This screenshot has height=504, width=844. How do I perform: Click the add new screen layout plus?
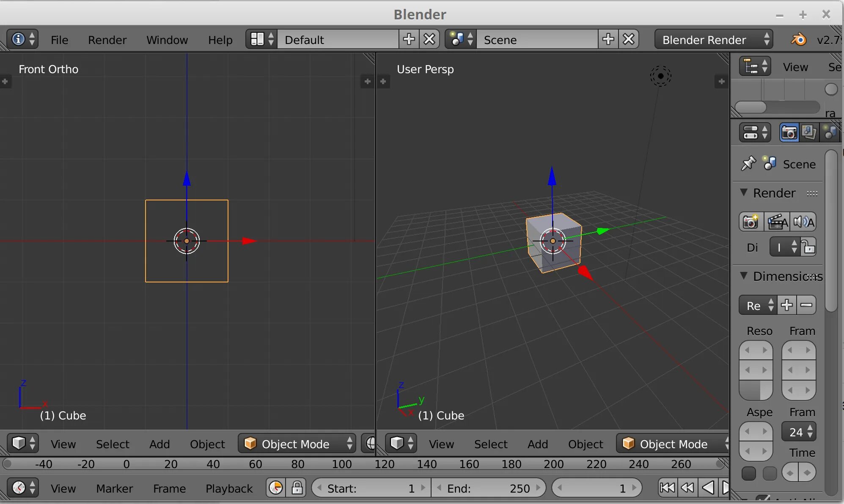[x=409, y=39]
